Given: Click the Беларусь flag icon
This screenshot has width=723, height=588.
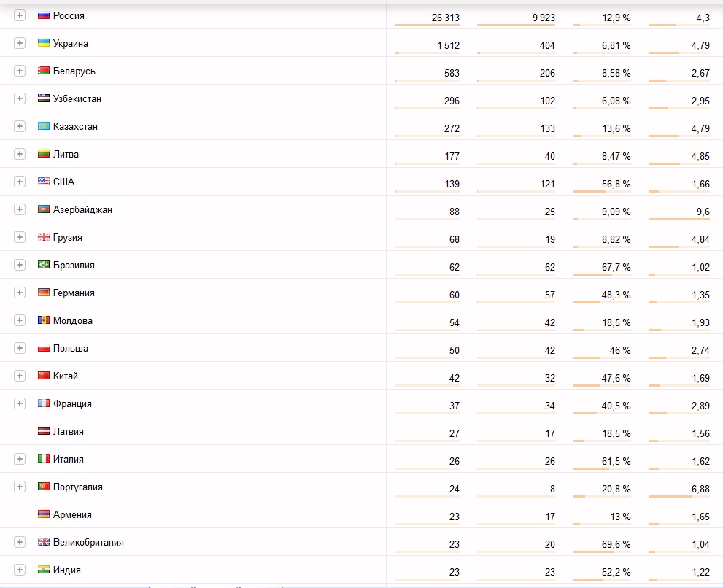Looking at the screenshot, I should coord(43,71).
